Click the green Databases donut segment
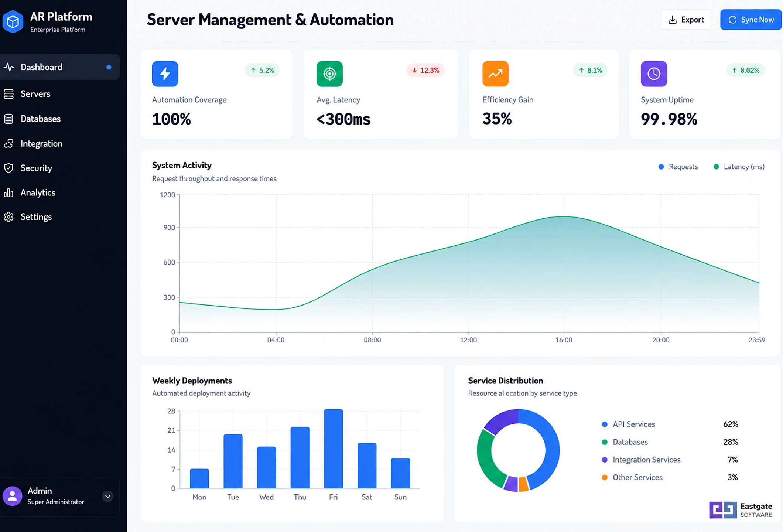Screen dimensions: 783x532 tap(485, 458)
